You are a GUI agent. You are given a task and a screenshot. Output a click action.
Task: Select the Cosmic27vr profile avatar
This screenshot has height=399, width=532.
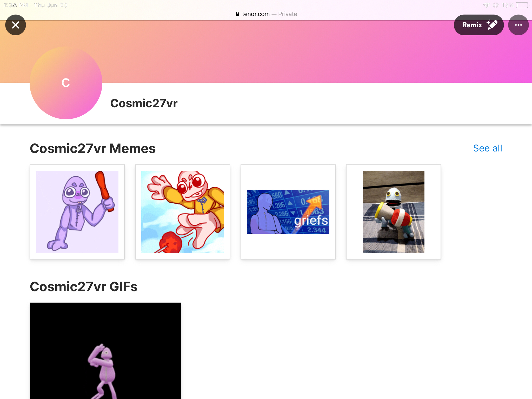(x=66, y=83)
